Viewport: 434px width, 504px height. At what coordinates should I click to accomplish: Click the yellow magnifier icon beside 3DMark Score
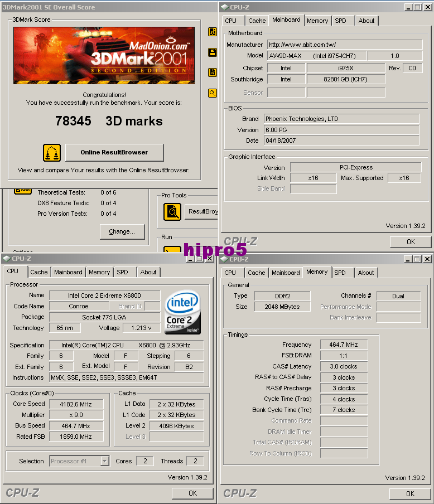pyautogui.click(x=213, y=93)
